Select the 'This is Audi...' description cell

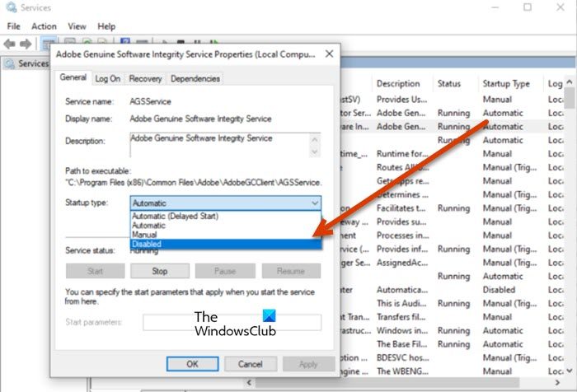401,303
